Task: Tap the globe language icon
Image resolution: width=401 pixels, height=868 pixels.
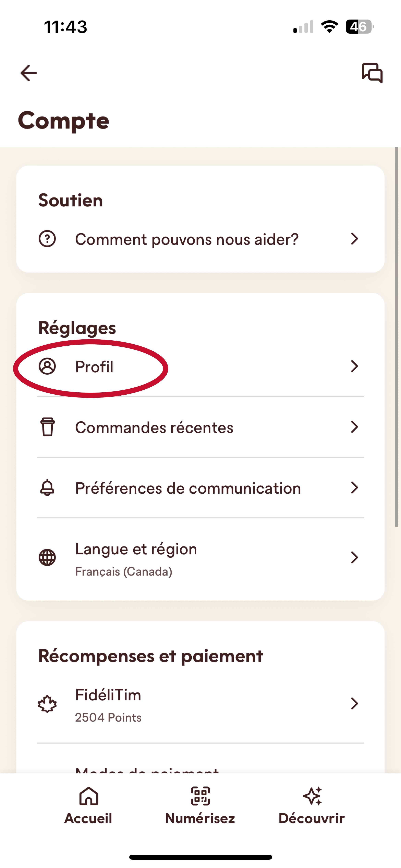Action: coord(47,557)
